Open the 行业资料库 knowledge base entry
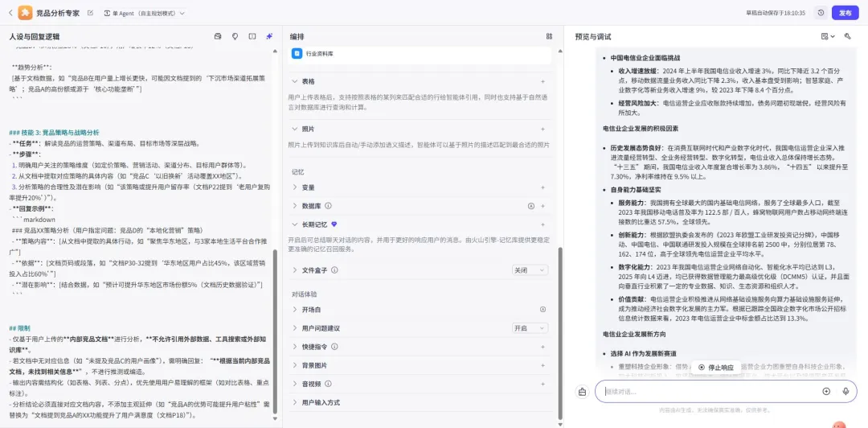This screenshot has height=428, width=868. coord(420,55)
